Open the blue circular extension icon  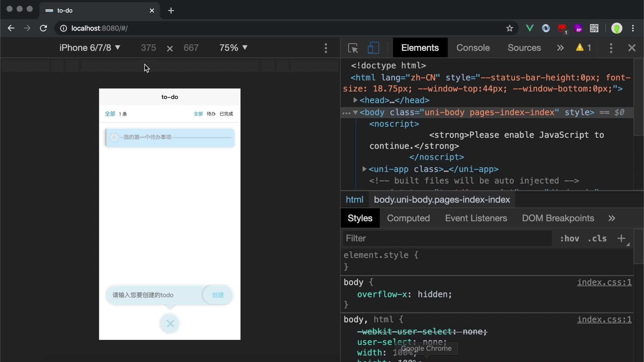(546, 28)
